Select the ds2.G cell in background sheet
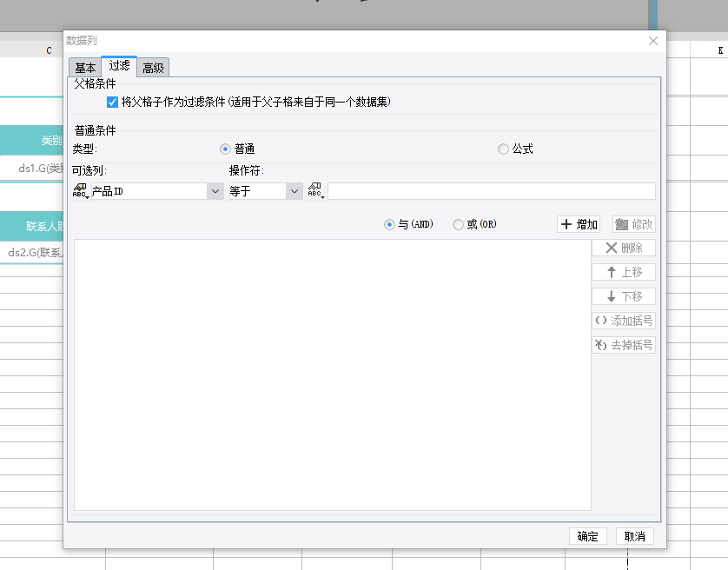Viewport: 728px width, 570px height. tap(31, 252)
